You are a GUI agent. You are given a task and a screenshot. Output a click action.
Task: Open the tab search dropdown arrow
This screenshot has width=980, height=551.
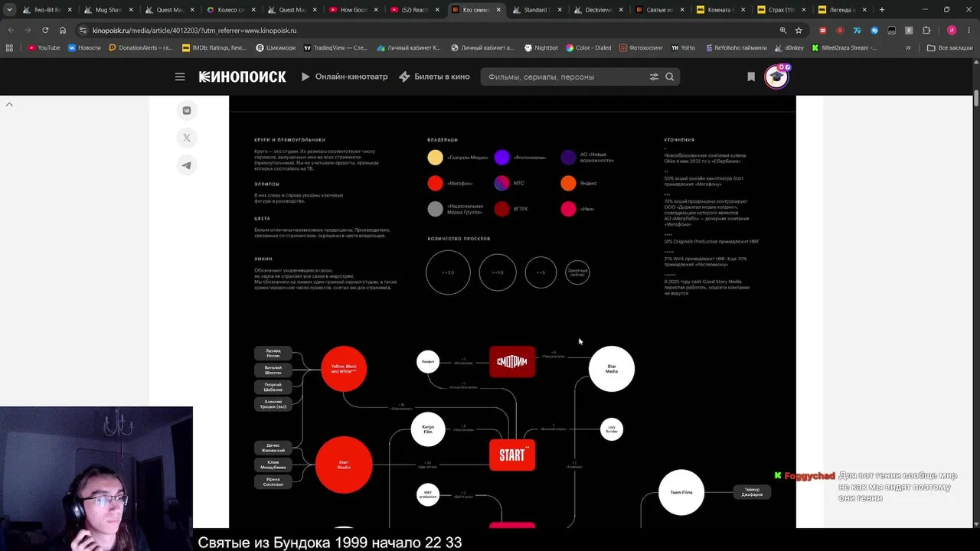click(9, 10)
